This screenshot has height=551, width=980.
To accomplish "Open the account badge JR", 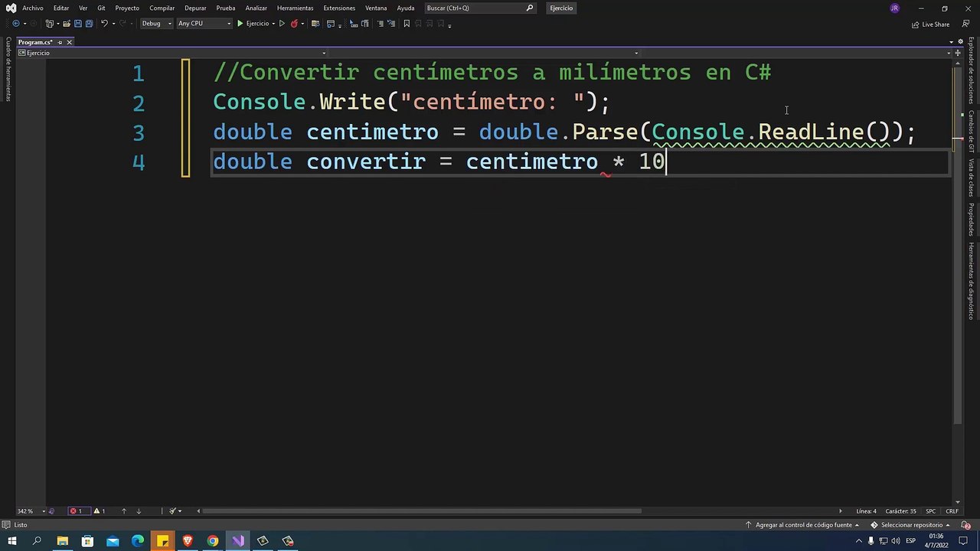I will (894, 8).
